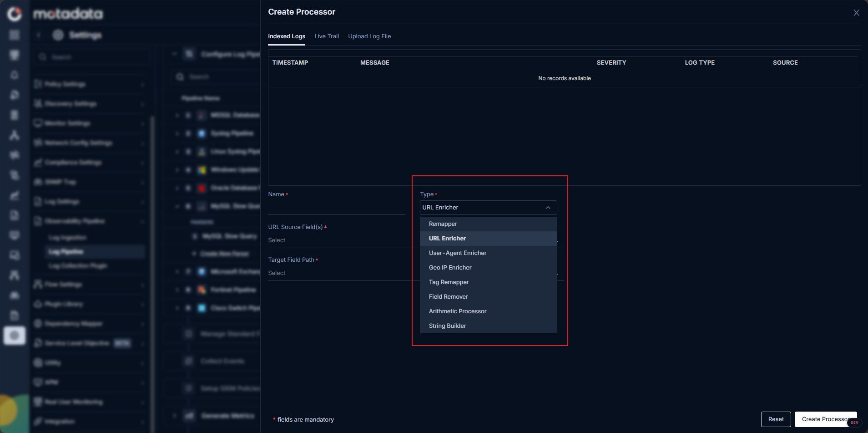Click the Log Settings icon
Viewport: 868px width, 433px height.
(38, 201)
